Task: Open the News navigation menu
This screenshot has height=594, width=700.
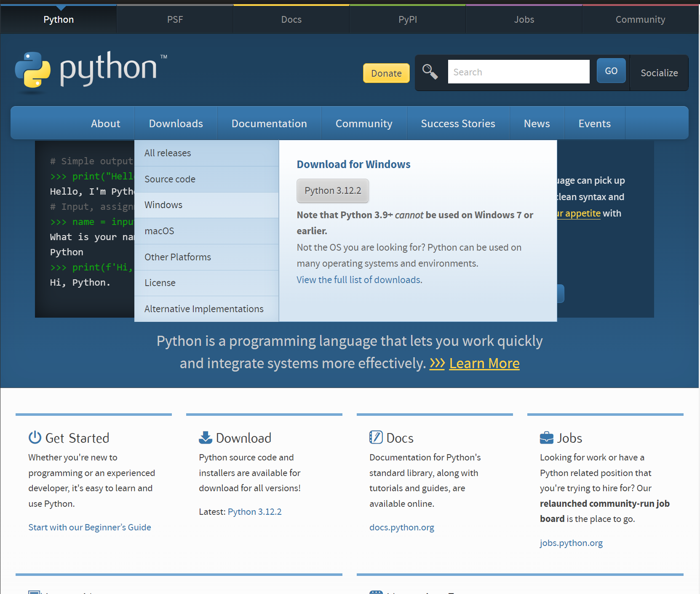Action: [x=537, y=123]
